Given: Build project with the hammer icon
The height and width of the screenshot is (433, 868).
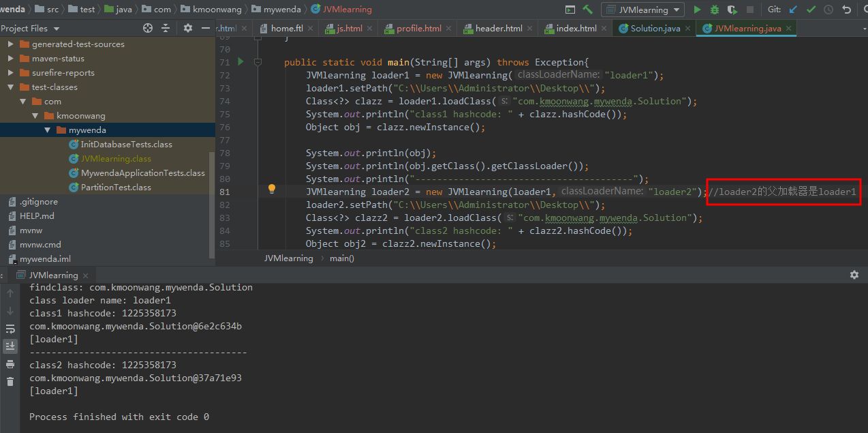Looking at the screenshot, I should pyautogui.click(x=587, y=10).
